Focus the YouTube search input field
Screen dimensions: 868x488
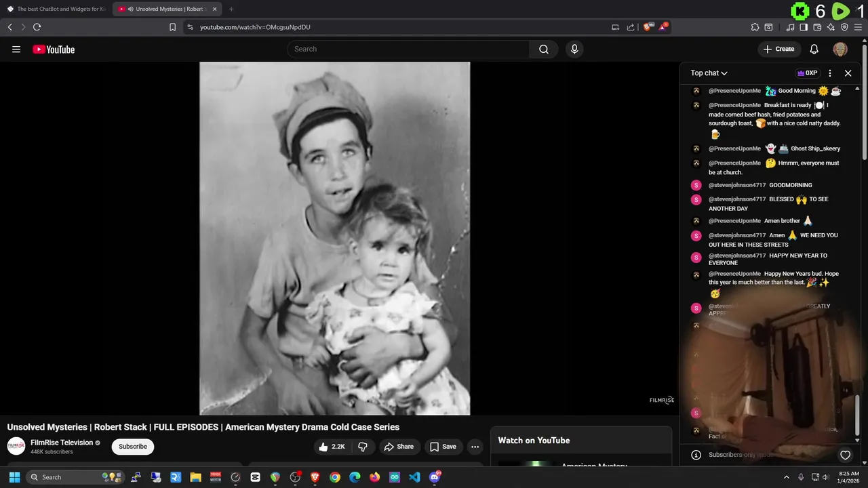408,49
